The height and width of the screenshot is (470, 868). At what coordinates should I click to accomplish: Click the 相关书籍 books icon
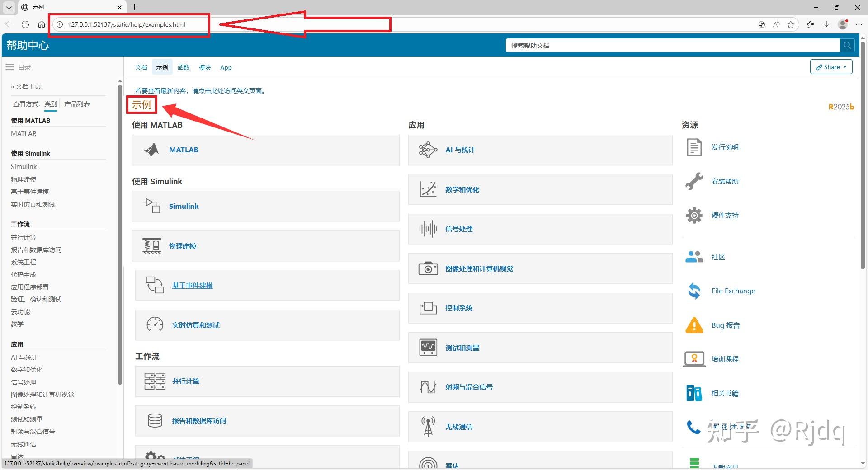[x=694, y=393]
